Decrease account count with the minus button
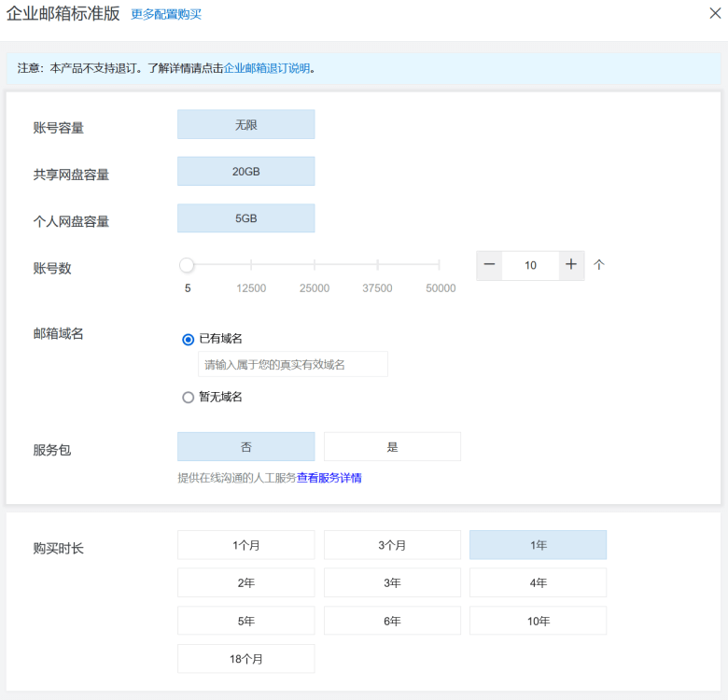The height and width of the screenshot is (700, 728). point(489,265)
